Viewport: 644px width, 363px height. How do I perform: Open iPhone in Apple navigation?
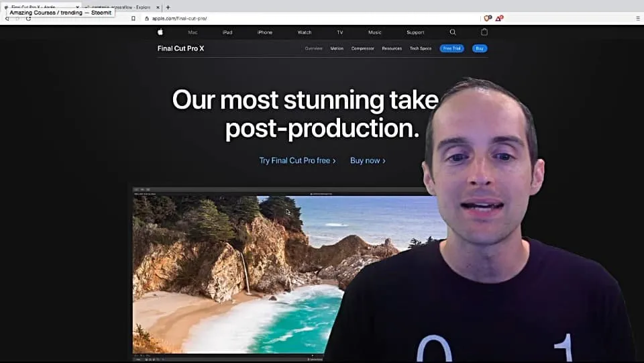coord(265,32)
